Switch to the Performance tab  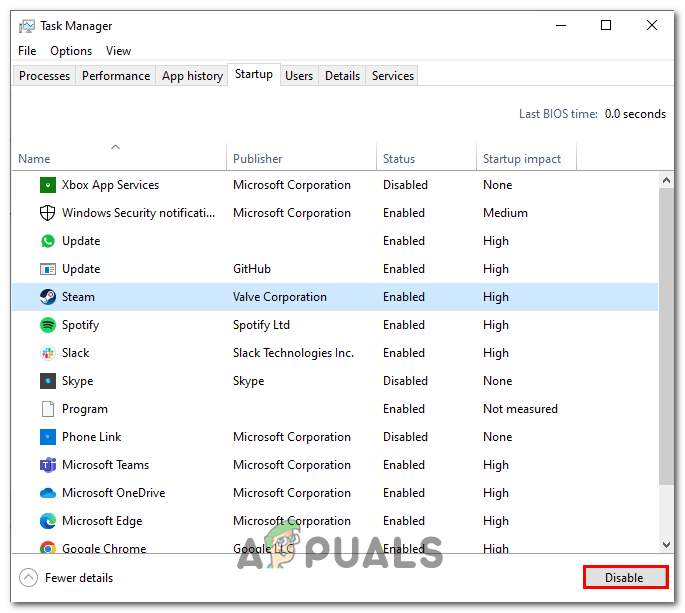(x=116, y=76)
